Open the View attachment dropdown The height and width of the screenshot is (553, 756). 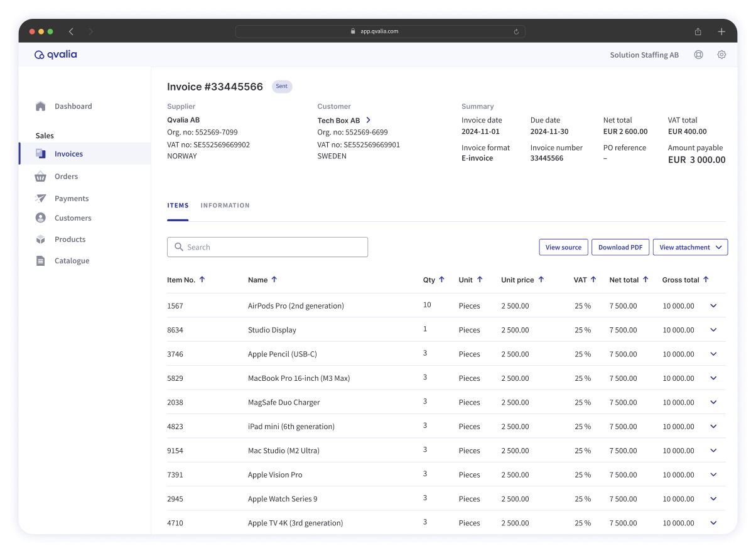691,247
